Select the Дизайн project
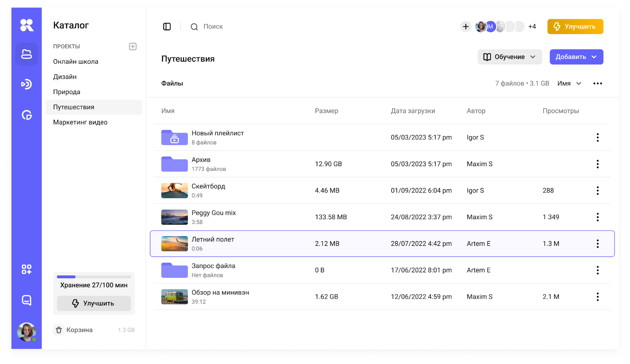Image resolution: width=630 pixels, height=364 pixels. [65, 77]
